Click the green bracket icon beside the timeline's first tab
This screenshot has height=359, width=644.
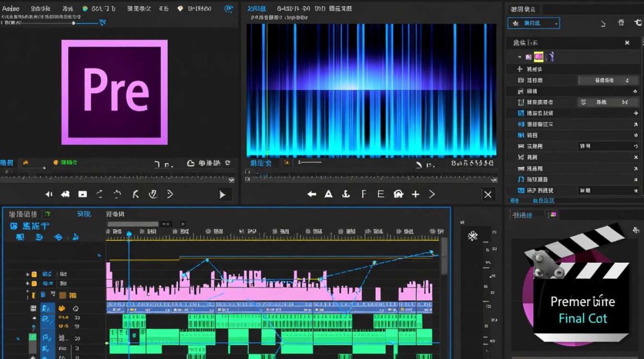48,214
